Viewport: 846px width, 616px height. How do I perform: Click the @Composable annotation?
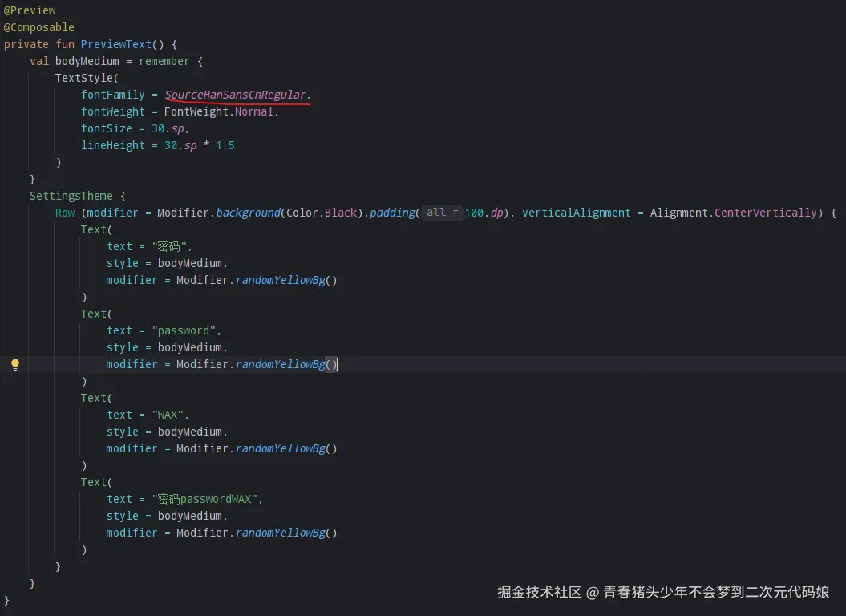click(x=38, y=27)
